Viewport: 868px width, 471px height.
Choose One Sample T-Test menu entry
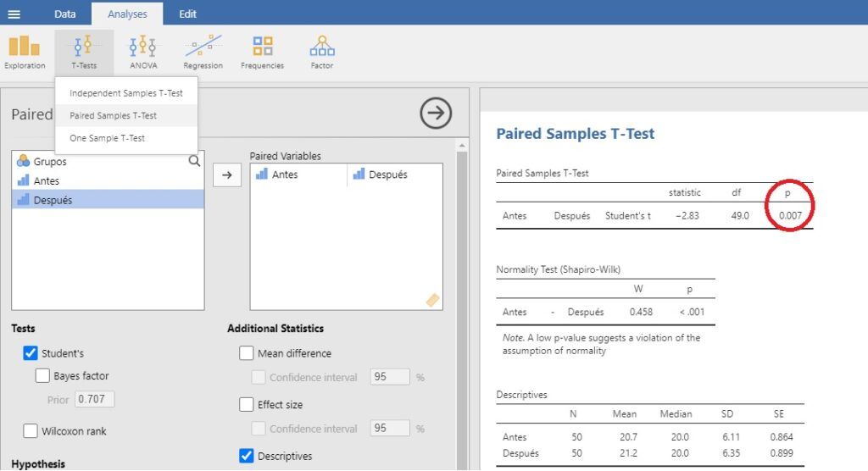(107, 138)
